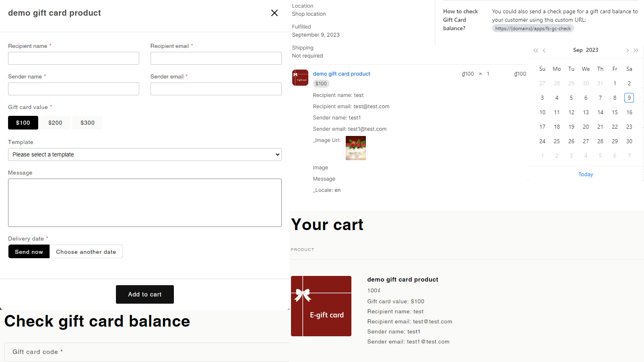The height and width of the screenshot is (362, 644).
Task: Select September 9 on the calendar
Action: (x=629, y=97)
